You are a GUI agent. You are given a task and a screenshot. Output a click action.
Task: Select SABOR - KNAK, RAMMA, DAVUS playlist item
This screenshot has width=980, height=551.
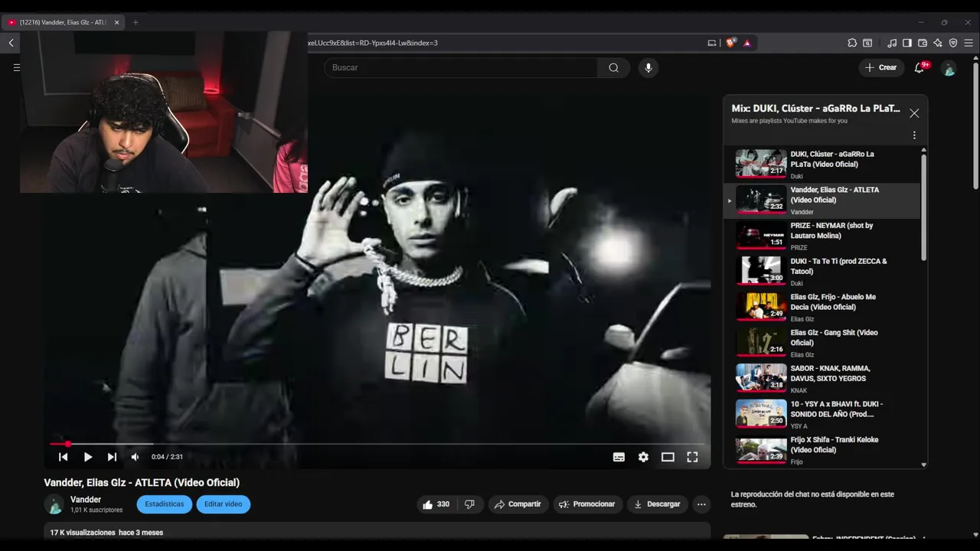pyautogui.click(x=822, y=379)
